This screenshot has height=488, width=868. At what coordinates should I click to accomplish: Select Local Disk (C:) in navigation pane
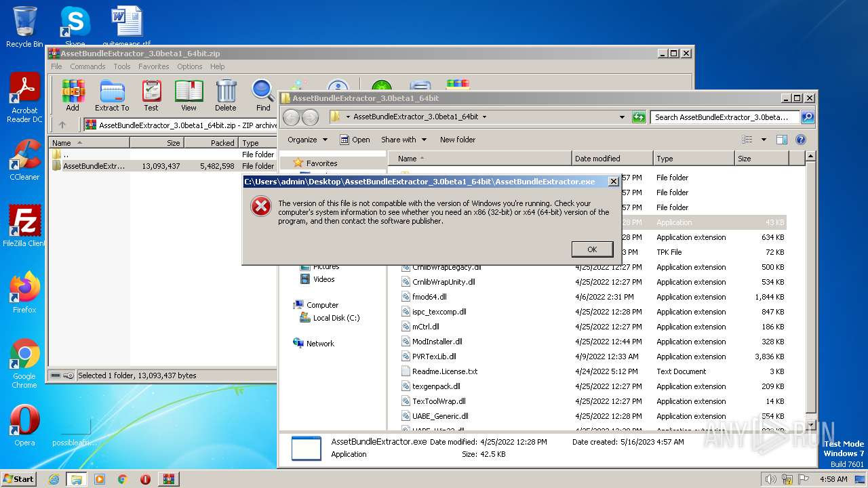coord(336,318)
